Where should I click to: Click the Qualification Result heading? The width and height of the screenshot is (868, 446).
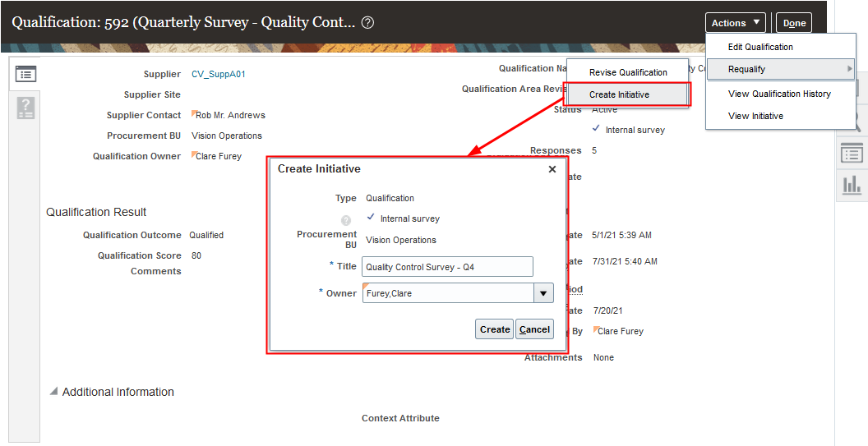coord(96,212)
